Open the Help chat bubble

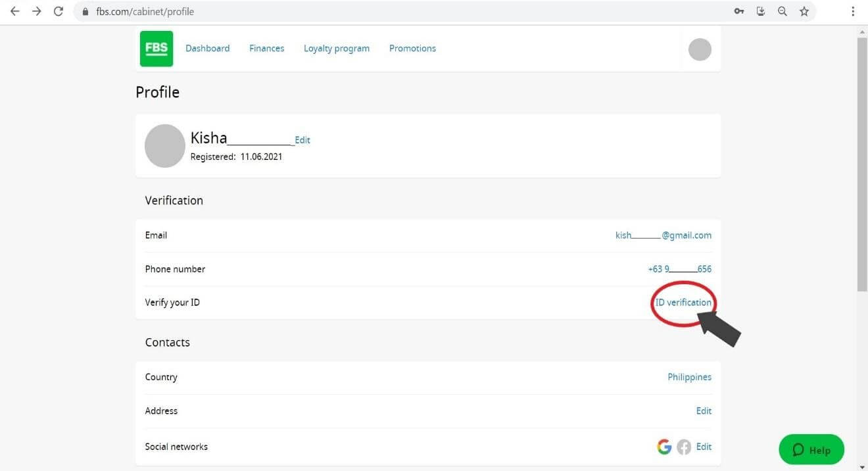[811, 449]
